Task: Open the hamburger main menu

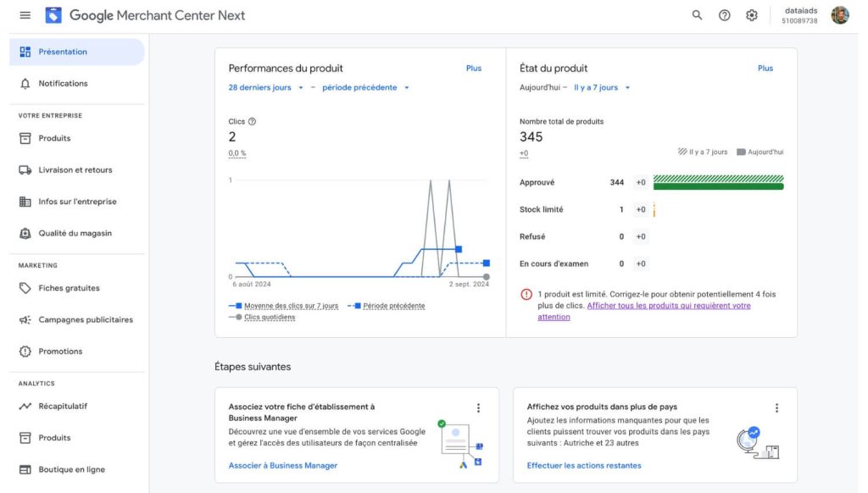Action: (x=25, y=15)
